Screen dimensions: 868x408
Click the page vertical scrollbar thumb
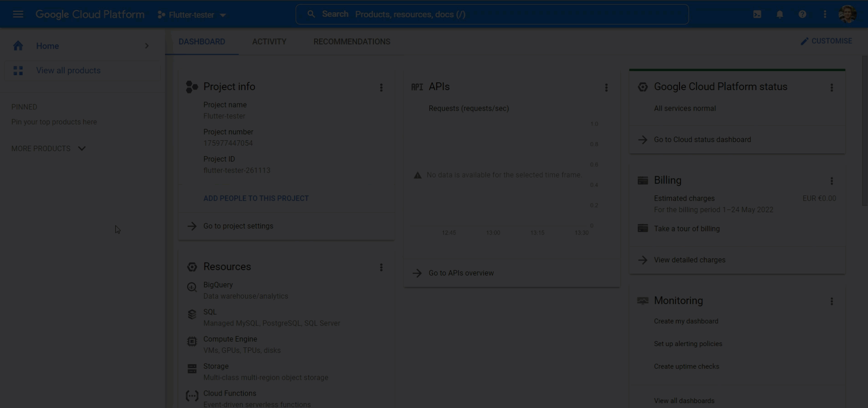(x=865, y=131)
